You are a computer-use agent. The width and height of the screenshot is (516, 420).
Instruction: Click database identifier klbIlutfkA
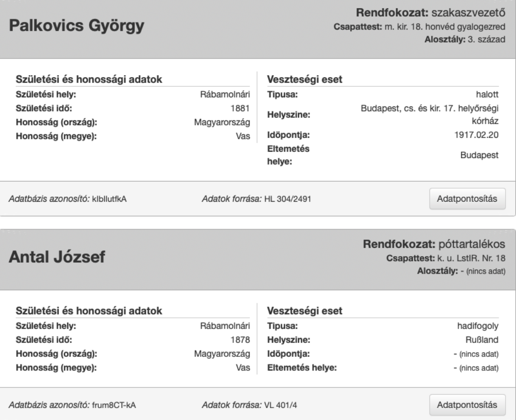pyautogui.click(x=109, y=199)
